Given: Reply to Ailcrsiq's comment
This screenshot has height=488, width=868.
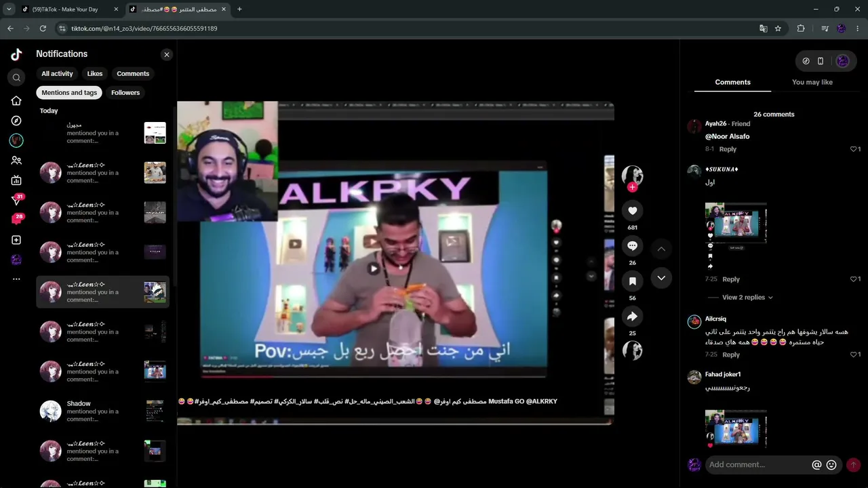Looking at the screenshot, I should coord(731,355).
